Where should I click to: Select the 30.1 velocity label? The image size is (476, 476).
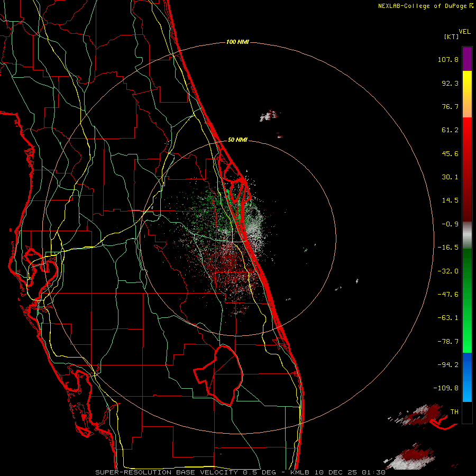point(450,177)
